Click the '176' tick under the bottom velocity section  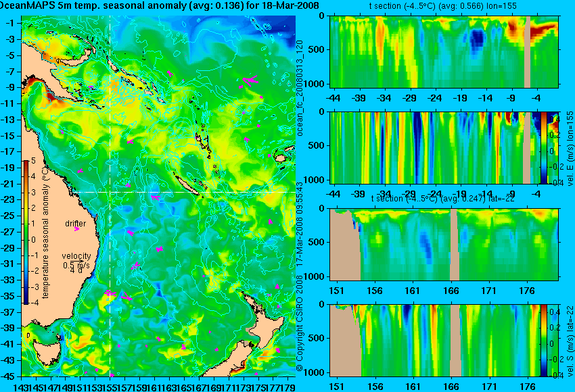pyautogui.click(x=528, y=387)
